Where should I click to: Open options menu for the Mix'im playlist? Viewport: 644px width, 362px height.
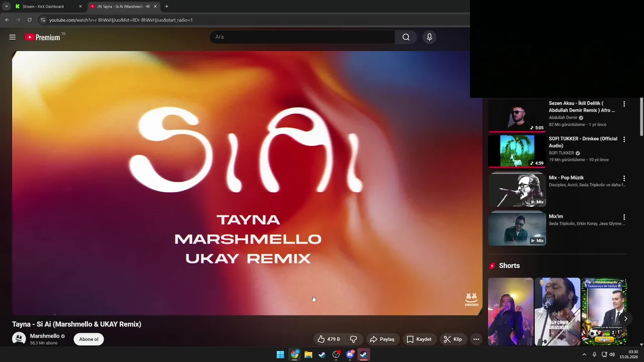[624, 217]
